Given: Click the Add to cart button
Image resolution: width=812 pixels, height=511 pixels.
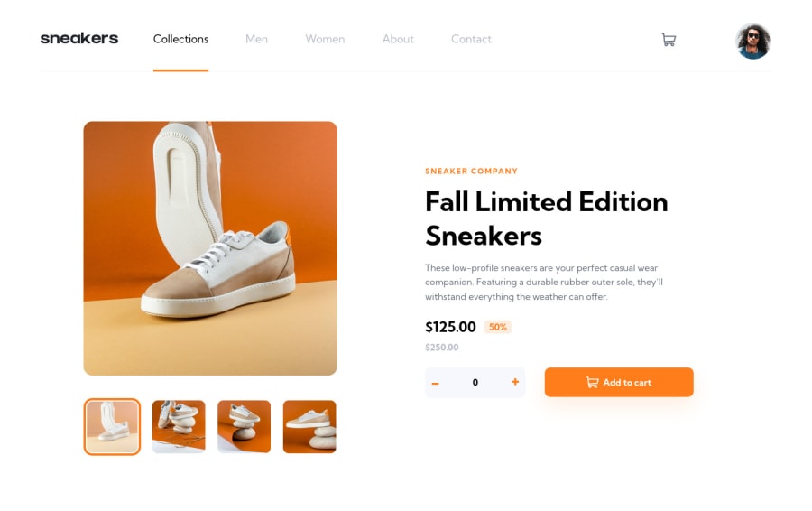Looking at the screenshot, I should coord(619,383).
